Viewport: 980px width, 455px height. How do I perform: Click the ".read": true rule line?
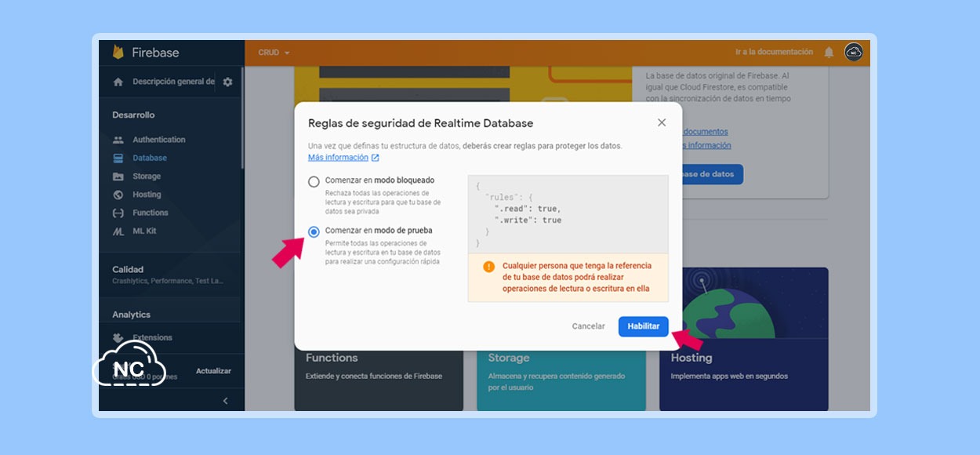528,209
